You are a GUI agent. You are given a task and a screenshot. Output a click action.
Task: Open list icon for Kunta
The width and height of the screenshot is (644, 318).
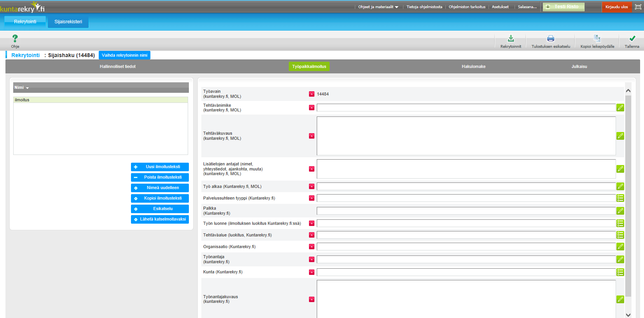point(620,272)
